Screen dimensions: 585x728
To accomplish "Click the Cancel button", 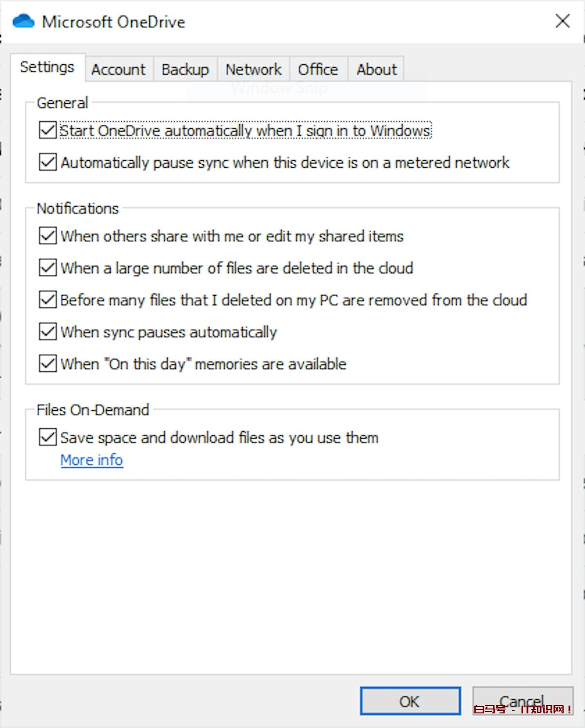I will 522,701.
